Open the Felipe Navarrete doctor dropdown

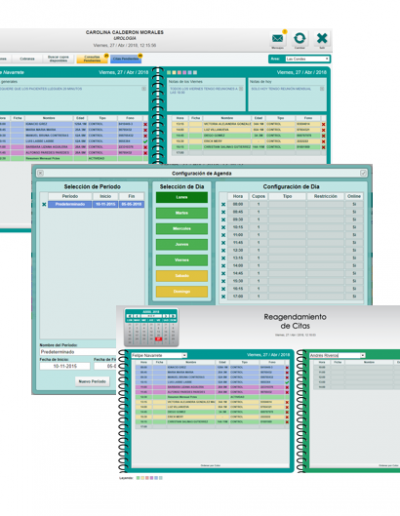pos(159,355)
